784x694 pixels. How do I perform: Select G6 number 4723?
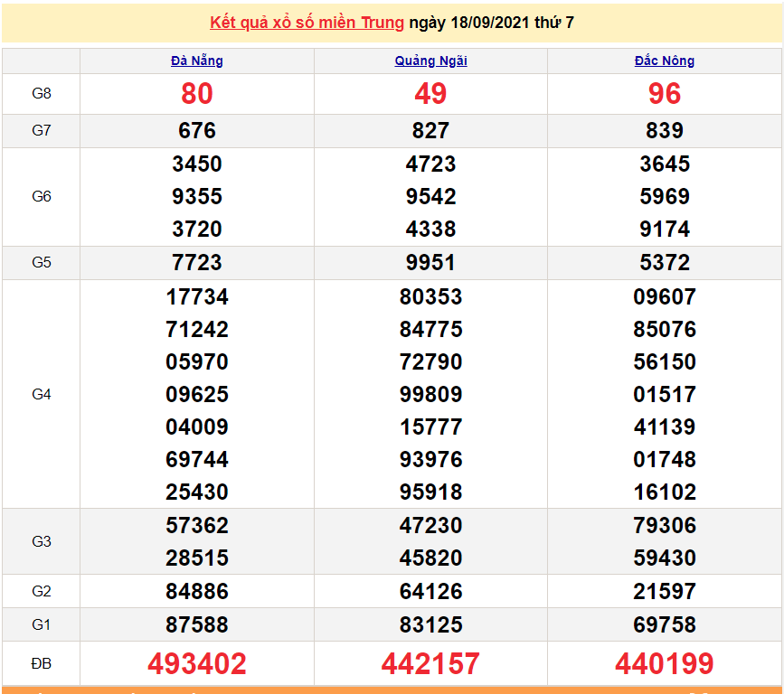tap(430, 164)
